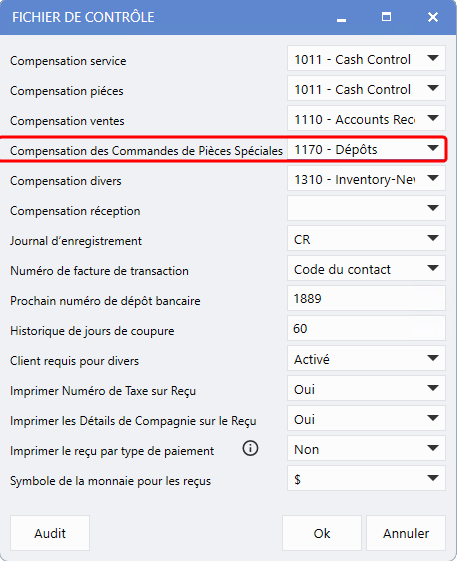Viewport: 457px width, 561px height.
Task: Confirm settings with the Ok button
Action: point(322,533)
